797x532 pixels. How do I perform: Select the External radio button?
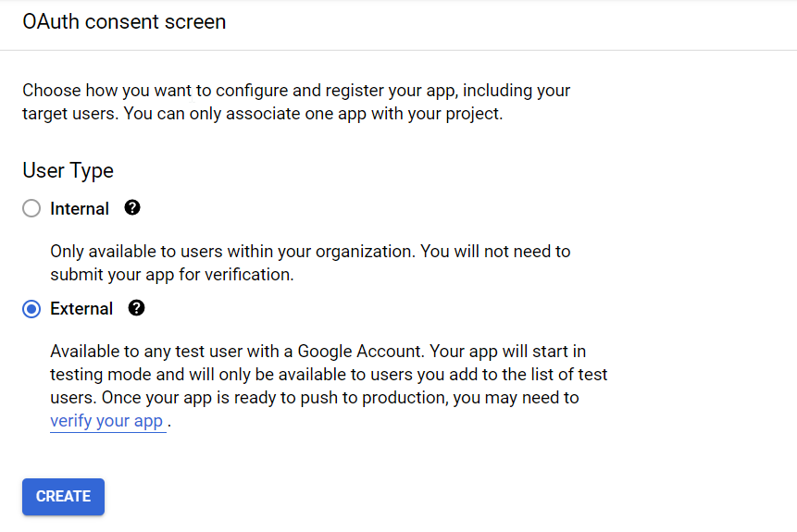coord(31,309)
